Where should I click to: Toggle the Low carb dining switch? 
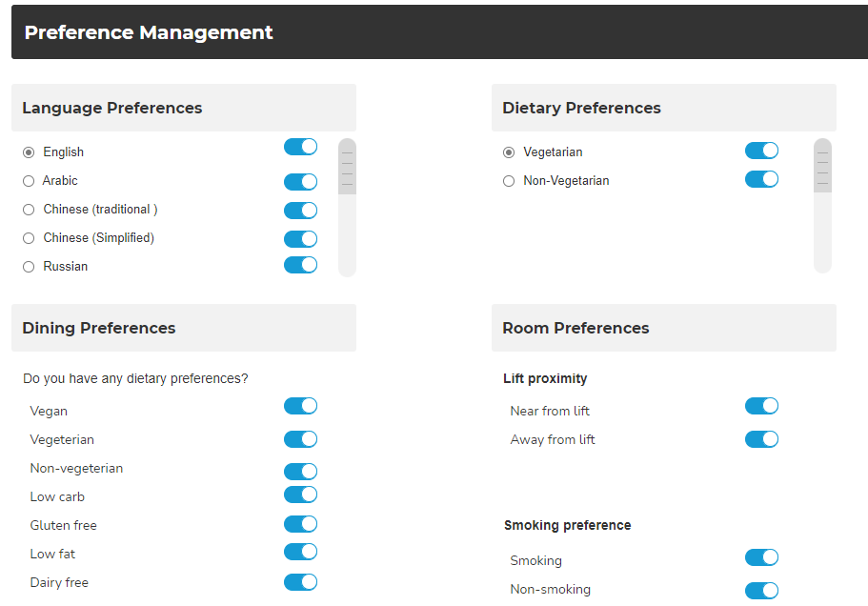[x=300, y=495]
